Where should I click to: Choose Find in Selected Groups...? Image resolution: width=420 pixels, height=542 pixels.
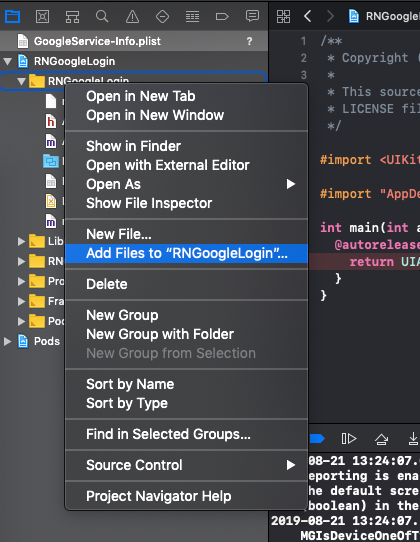pos(187,434)
